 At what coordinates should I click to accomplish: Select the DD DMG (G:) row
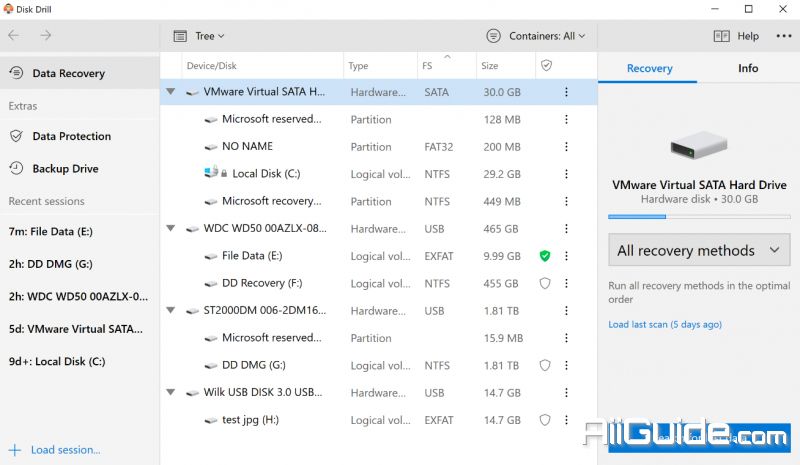[379, 365]
